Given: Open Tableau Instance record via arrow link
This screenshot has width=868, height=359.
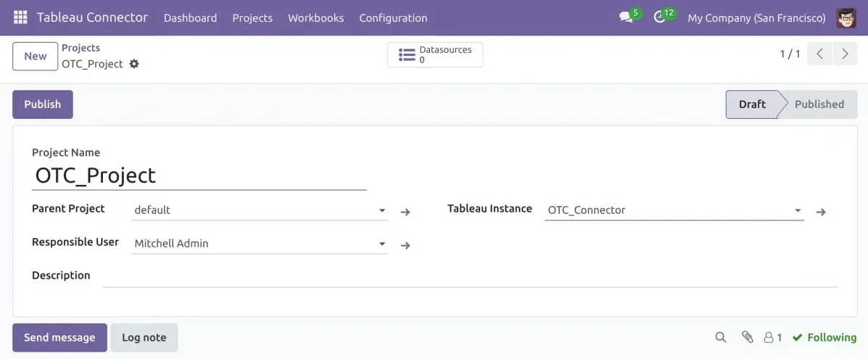Looking at the screenshot, I should [x=821, y=212].
